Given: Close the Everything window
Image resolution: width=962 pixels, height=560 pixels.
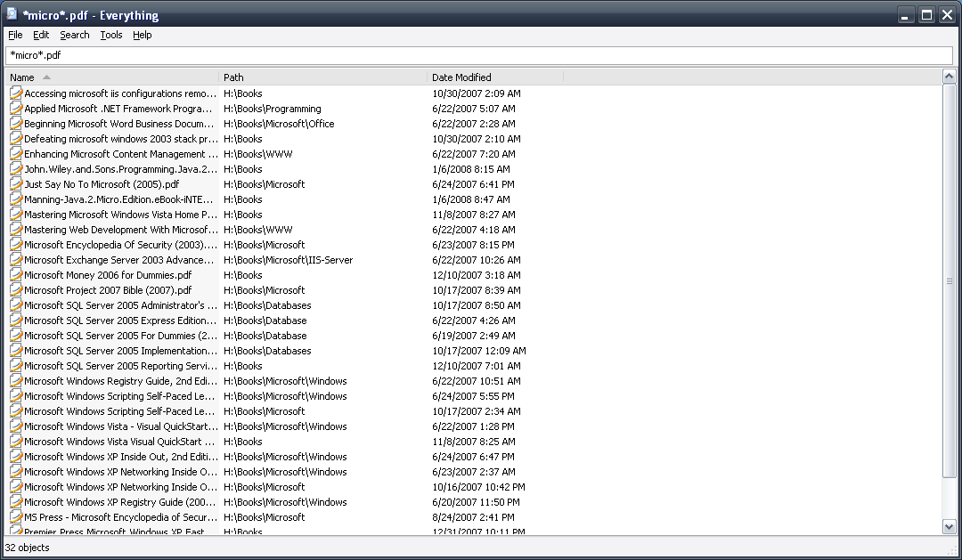Looking at the screenshot, I should 947,15.
